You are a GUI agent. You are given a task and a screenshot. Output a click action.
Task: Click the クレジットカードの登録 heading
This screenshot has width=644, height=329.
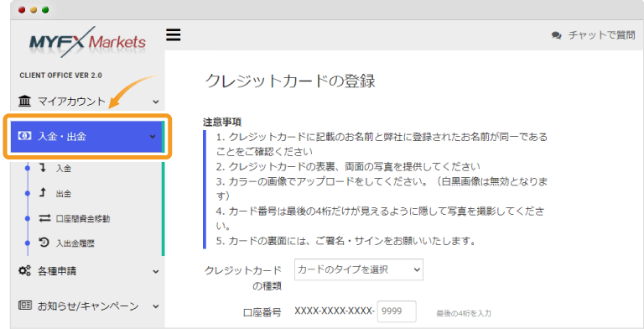tap(290, 81)
